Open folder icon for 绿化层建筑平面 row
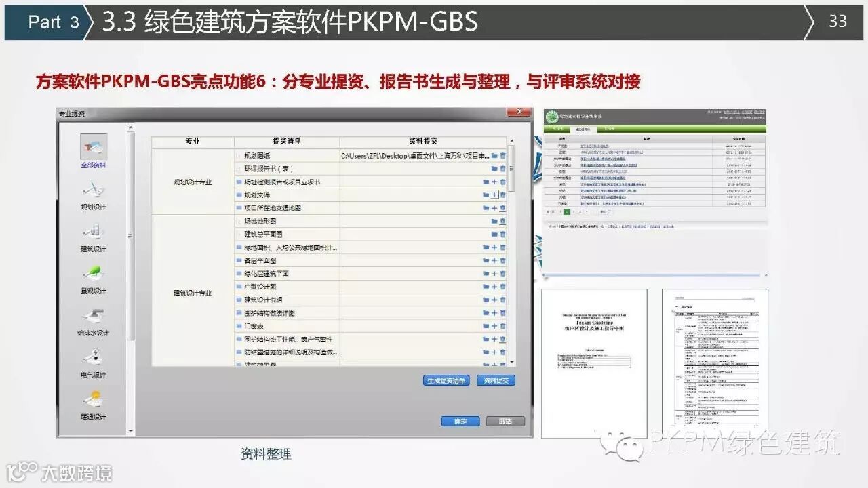This screenshot has height=488, width=868. (x=486, y=274)
